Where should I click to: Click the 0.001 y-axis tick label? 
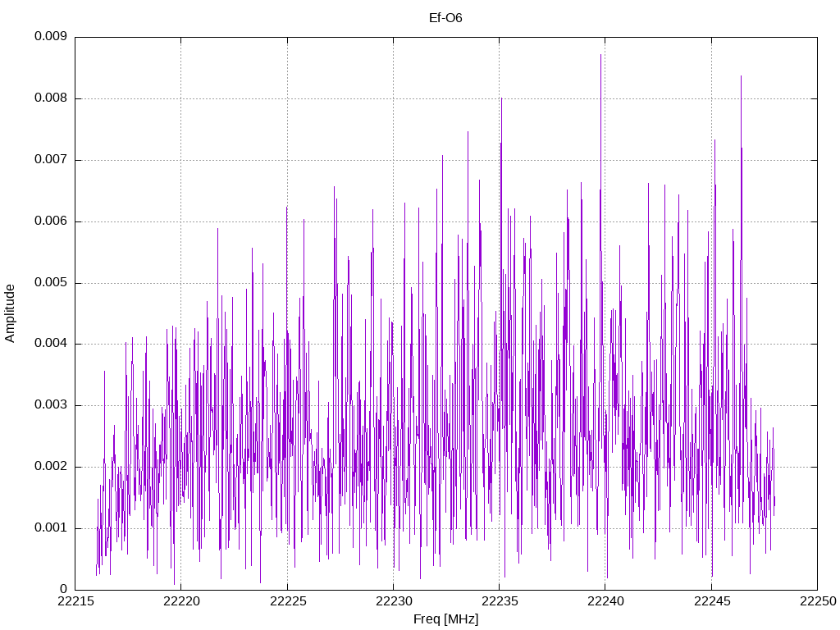pyautogui.click(x=51, y=527)
